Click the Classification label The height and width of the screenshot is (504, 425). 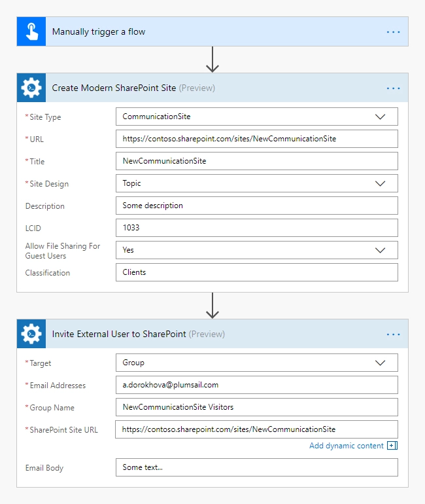tap(48, 273)
